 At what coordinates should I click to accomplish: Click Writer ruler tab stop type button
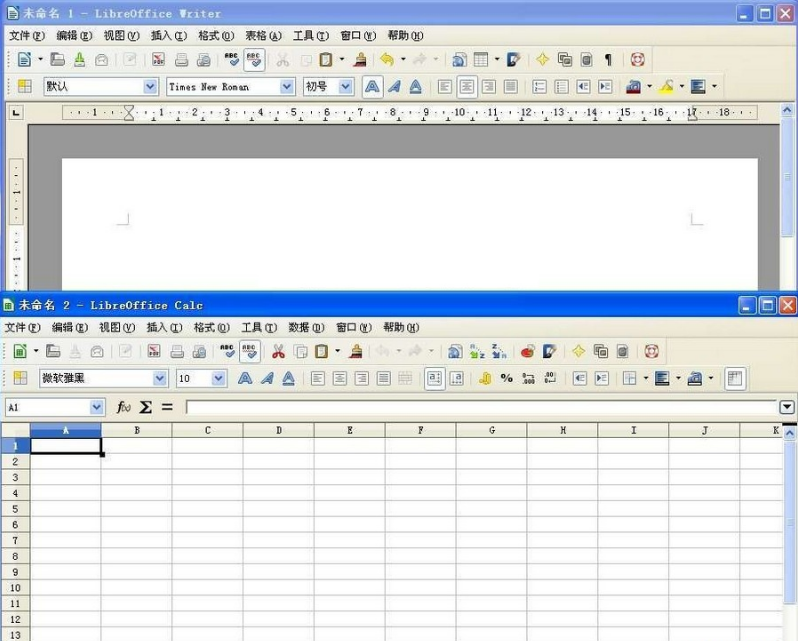(16, 112)
